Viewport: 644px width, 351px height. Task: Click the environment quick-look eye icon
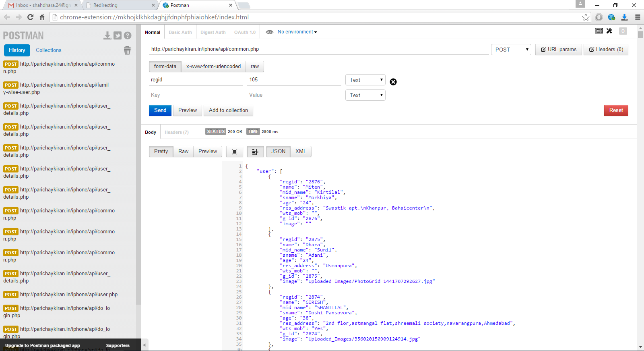pyautogui.click(x=270, y=32)
